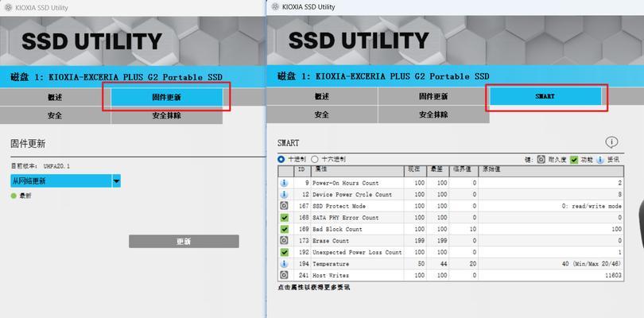Click endurance icon of SSD Protect Mode row
644x318 pixels.
[284, 206]
